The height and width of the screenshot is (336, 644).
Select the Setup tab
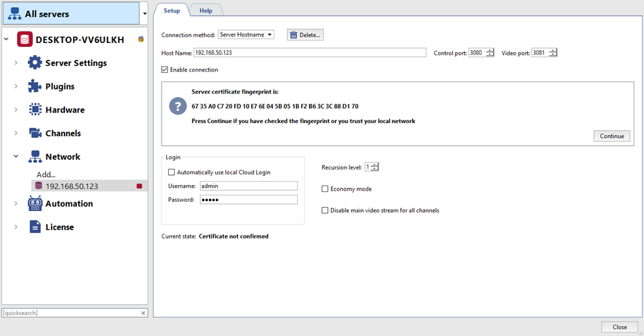171,10
